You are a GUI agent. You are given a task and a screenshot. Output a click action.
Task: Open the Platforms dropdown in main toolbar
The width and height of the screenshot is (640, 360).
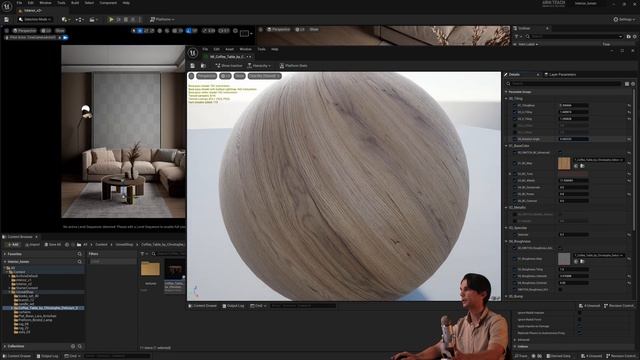tap(162, 19)
